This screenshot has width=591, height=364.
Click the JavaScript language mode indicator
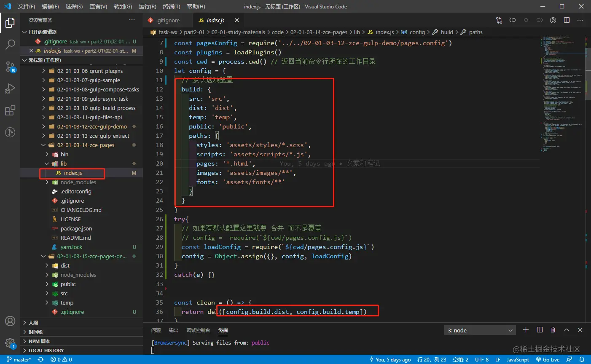[x=518, y=359]
